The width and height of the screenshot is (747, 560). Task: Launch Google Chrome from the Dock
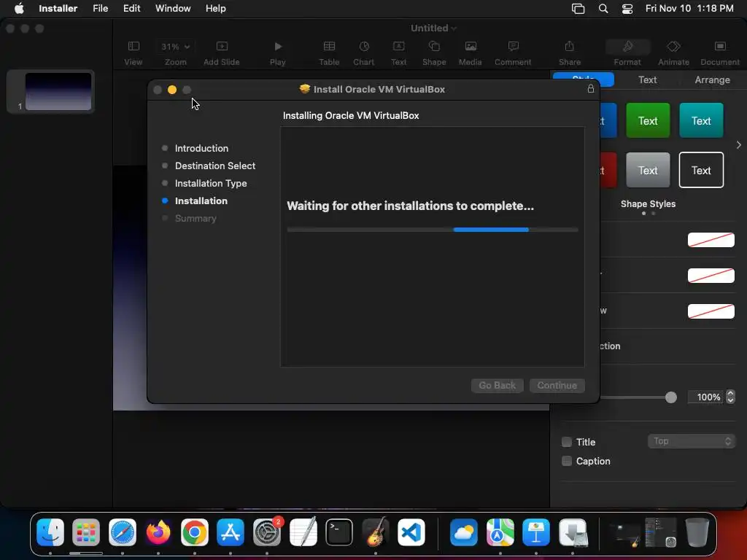[194, 532]
